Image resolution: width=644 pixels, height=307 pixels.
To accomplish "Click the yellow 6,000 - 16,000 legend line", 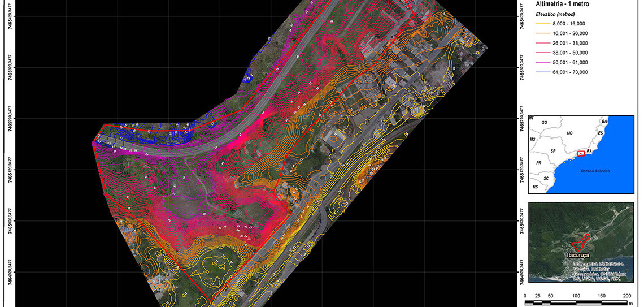I will coord(543,24).
